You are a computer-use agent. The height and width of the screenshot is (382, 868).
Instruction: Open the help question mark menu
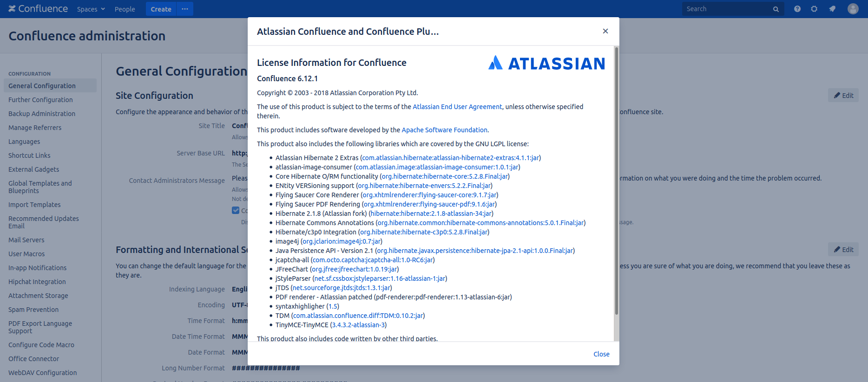click(797, 9)
